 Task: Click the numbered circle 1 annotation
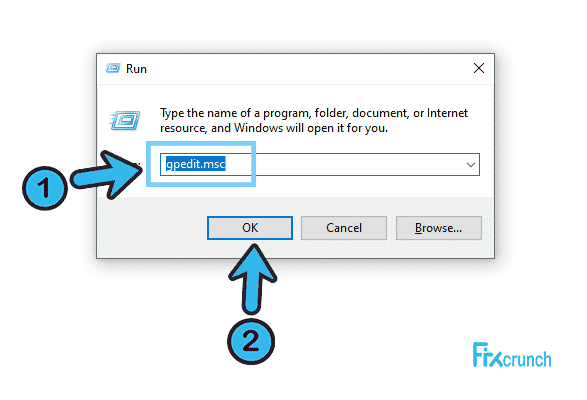(45, 188)
